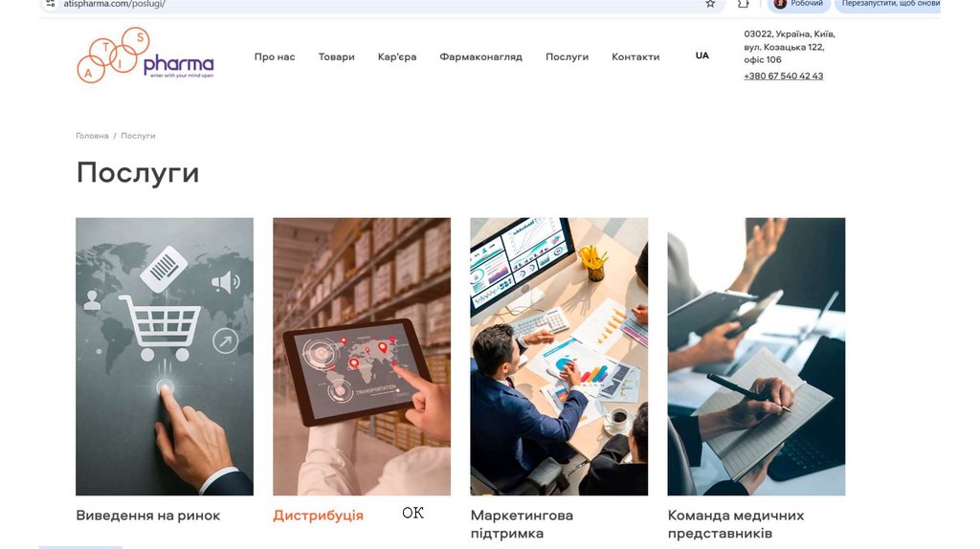This screenshot has width=980, height=549.
Task: Click the ATIS pharma logo
Action: 145,55
